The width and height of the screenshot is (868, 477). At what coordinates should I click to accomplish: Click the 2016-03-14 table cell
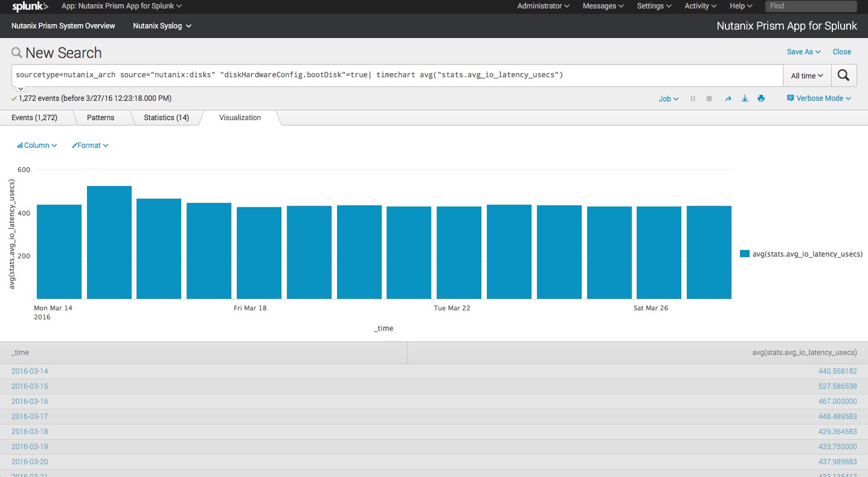30,371
